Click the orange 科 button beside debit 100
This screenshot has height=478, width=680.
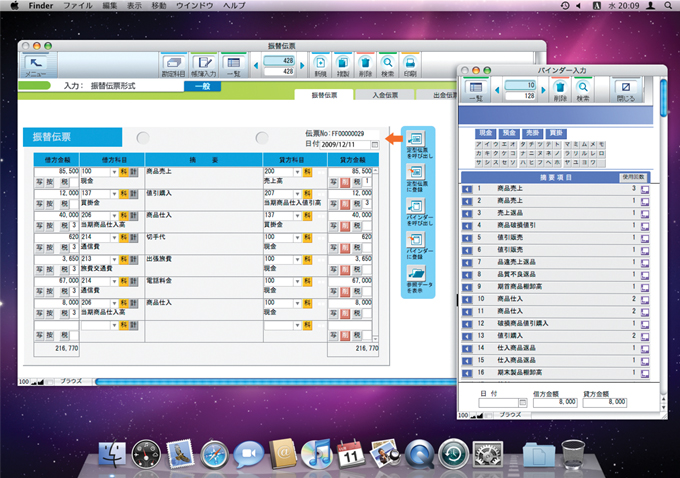124,172
